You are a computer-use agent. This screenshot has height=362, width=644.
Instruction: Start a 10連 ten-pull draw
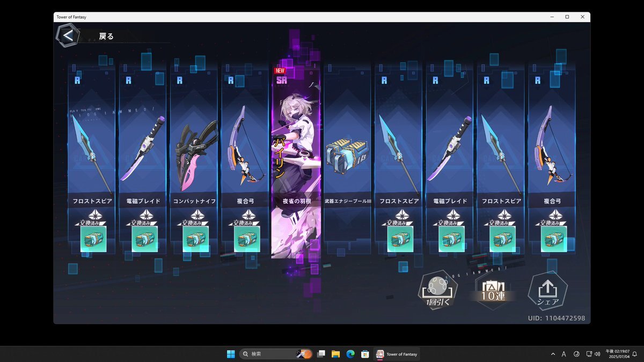coord(492,292)
